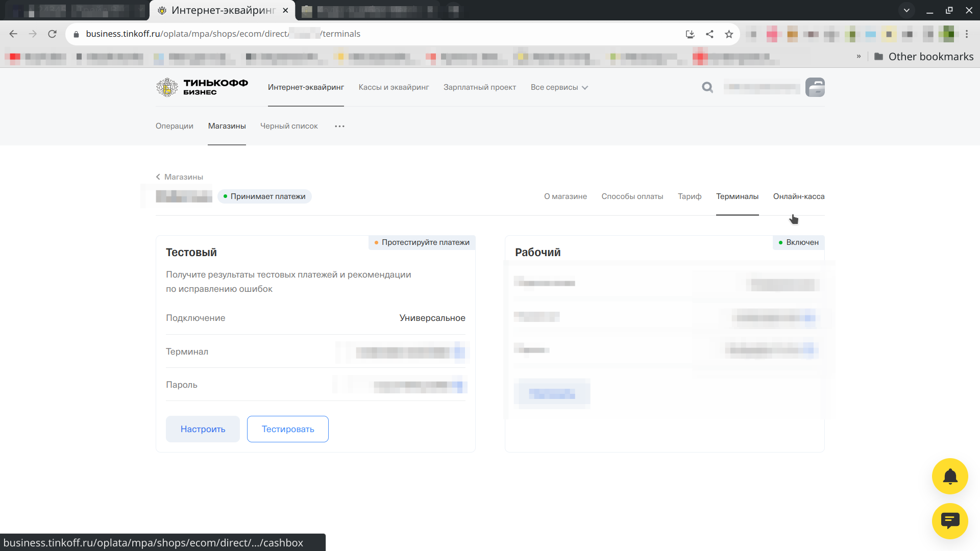Expand the Все сервисы dropdown
The height and width of the screenshot is (551, 980).
559,87
